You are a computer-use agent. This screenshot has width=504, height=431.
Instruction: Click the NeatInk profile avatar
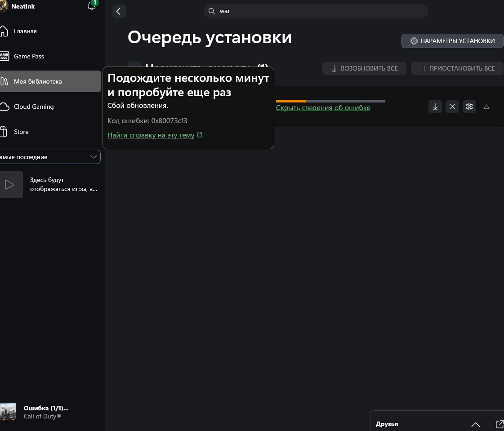(4, 6)
